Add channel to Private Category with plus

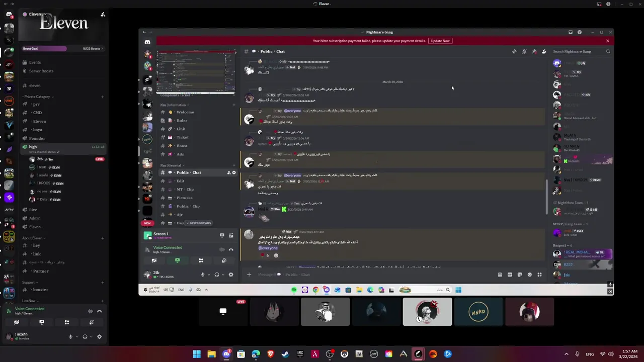[x=102, y=97]
